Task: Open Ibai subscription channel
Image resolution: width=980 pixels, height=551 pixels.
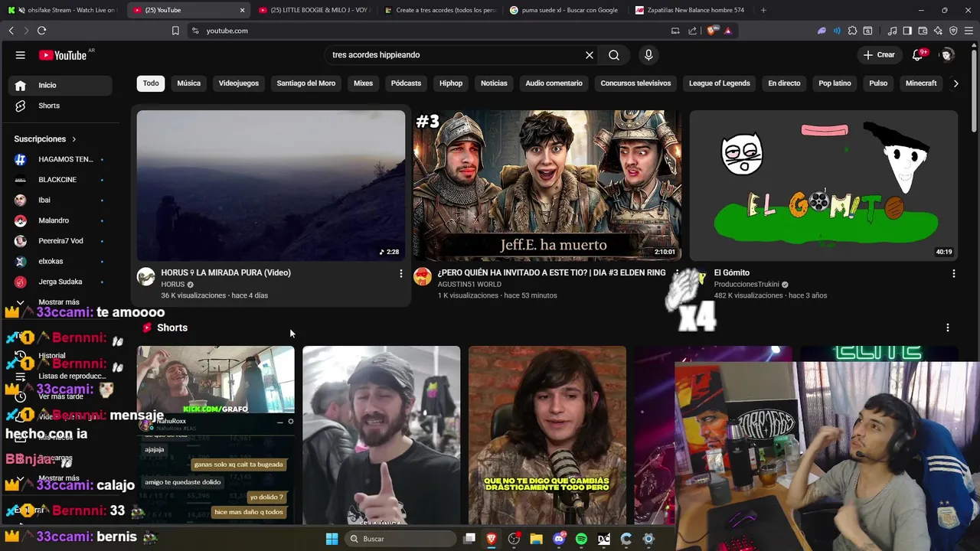Action: (x=60, y=200)
